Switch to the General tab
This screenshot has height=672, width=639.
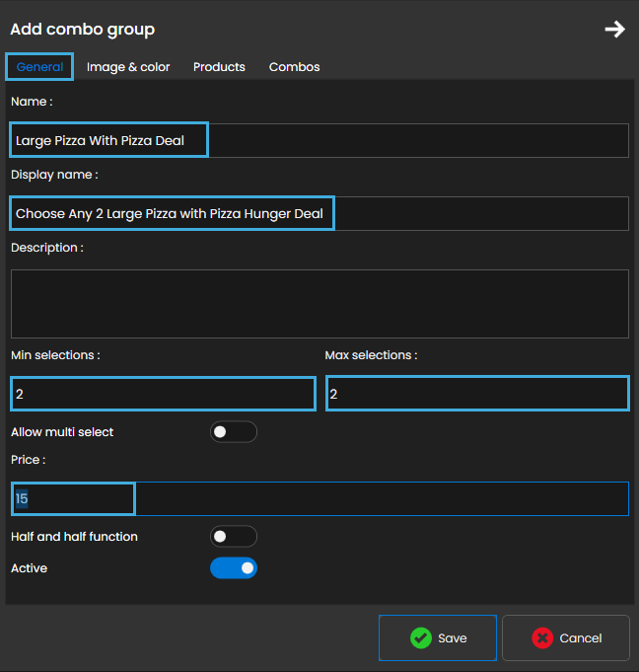click(x=39, y=67)
